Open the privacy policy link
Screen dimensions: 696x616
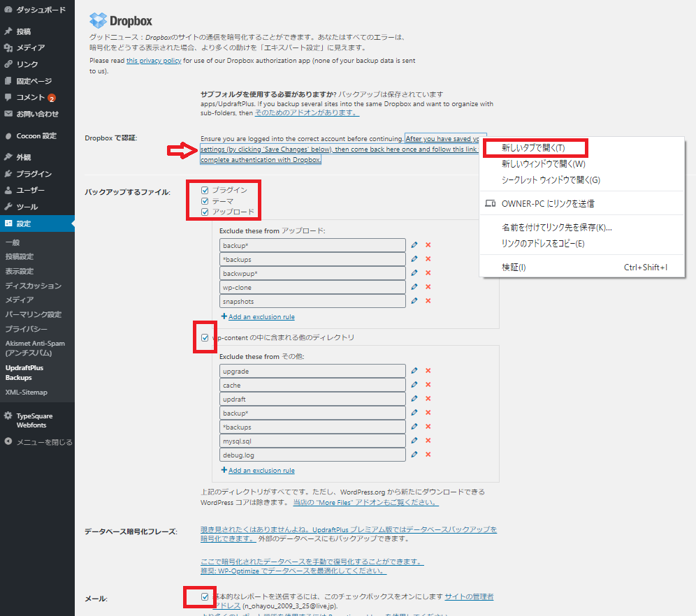[x=154, y=60]
